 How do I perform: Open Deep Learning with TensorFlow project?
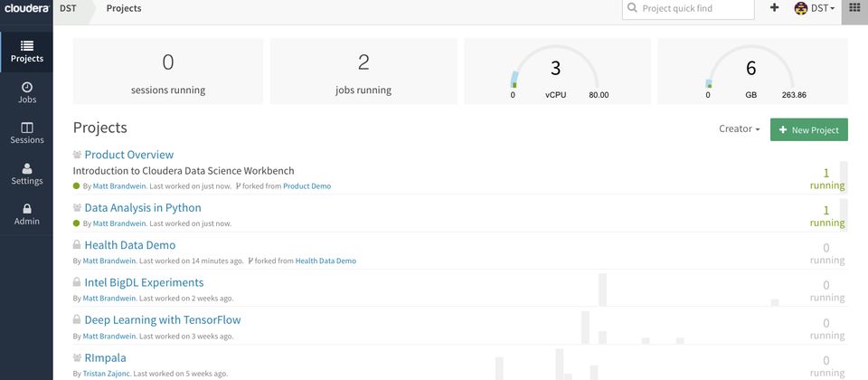tap(162, 319)
